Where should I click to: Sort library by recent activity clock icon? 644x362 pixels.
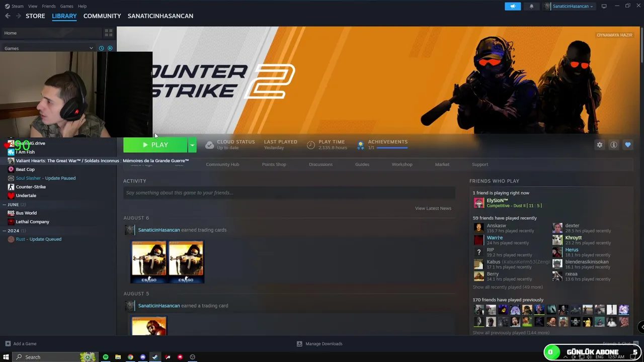[x=101, y=48]
